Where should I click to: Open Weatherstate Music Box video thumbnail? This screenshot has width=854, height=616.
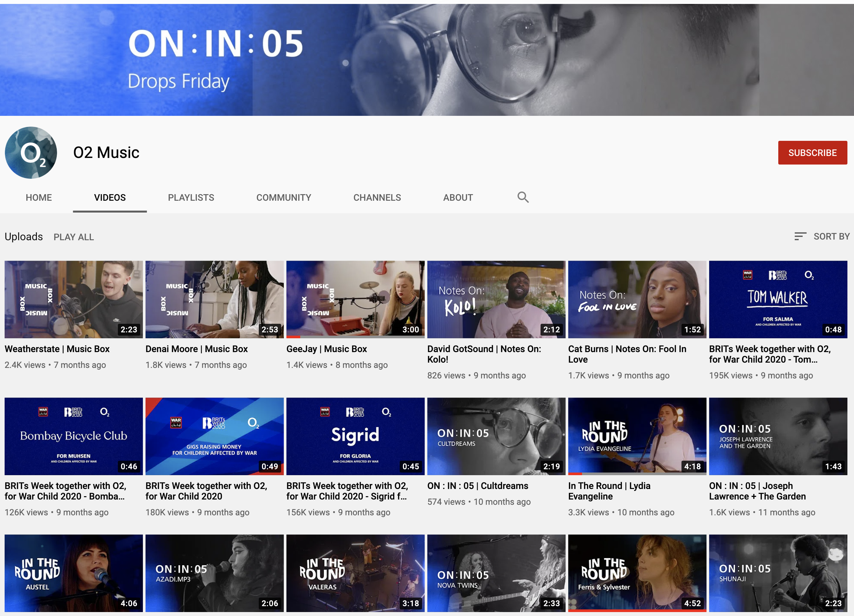(x=73, y=299)
